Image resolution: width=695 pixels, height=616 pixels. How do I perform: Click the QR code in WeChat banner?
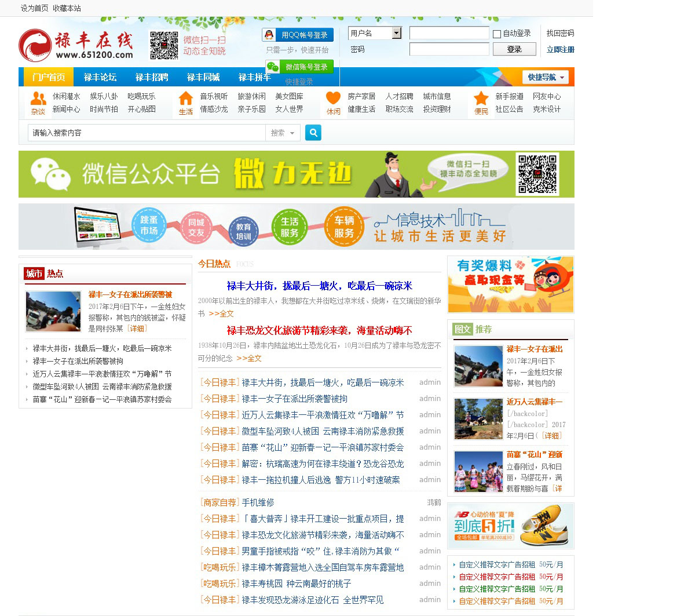pyautogui.click(x=537, y=174)
